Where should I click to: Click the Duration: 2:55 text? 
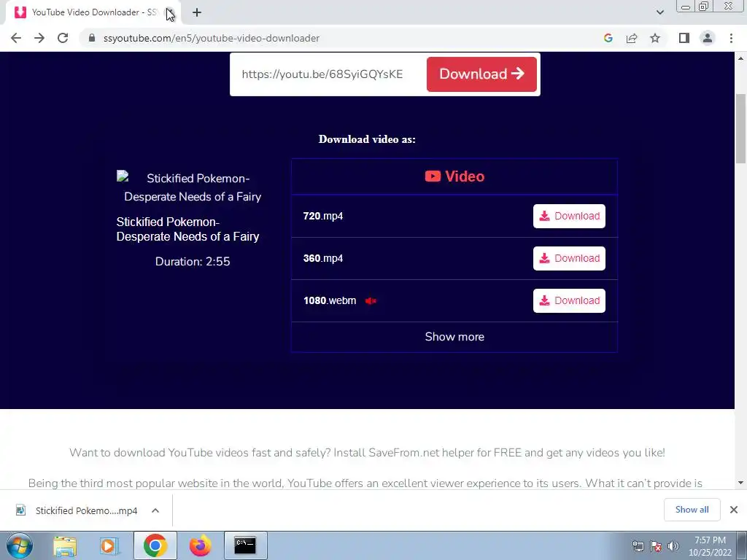[x=193, y=262]
